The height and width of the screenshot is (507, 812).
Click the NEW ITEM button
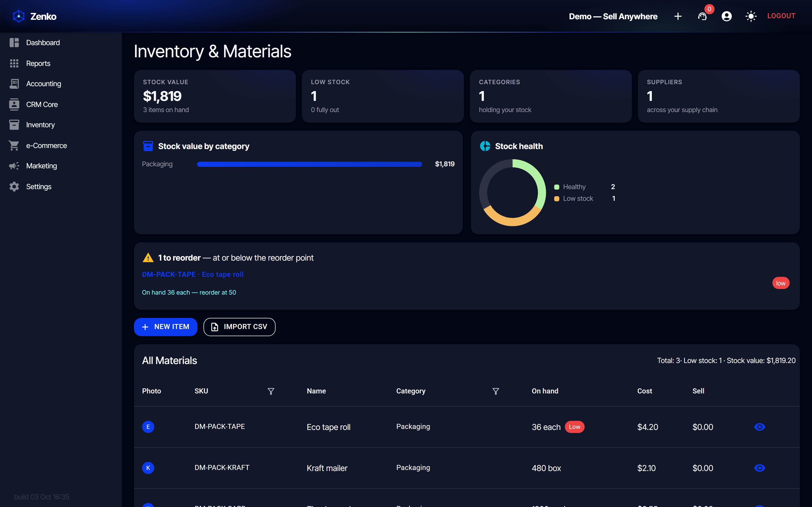[x=165, y=327]
